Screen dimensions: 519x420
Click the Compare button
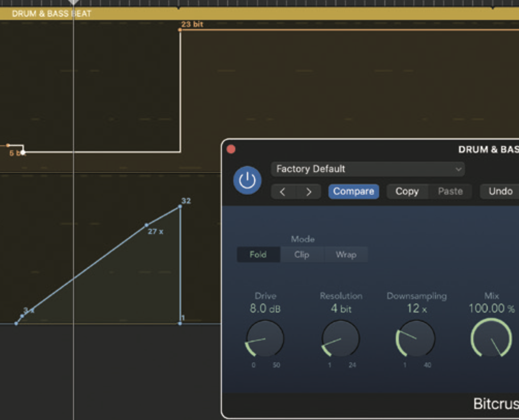[353, 192]
